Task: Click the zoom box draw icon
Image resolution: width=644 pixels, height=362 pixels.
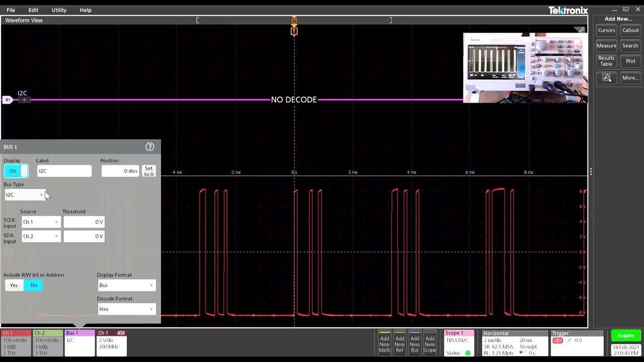Action: [606, 77]
